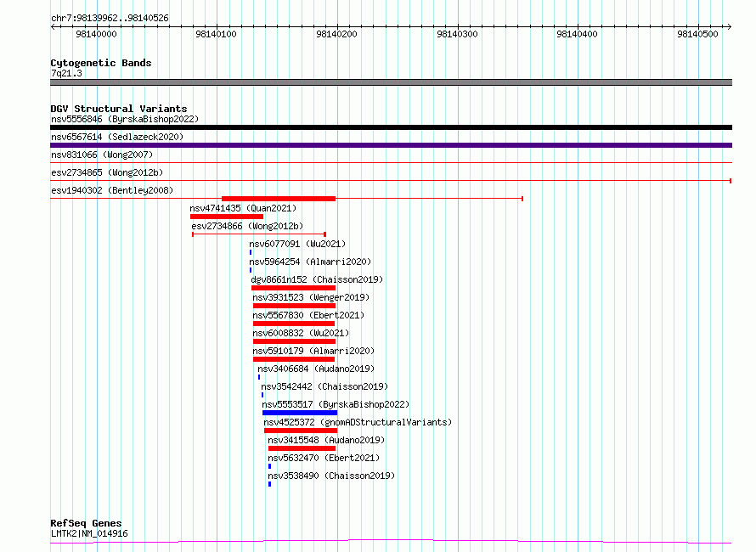Viewport: 756px width, 552px height.
Task: Select the nsv3542442 (Chaisson2019) label
Action: point(324,386)
